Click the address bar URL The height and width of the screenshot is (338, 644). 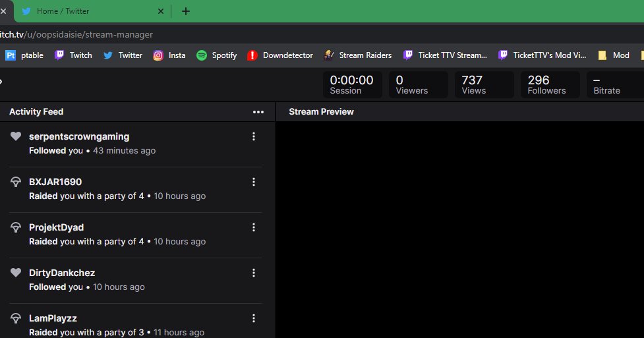(76, 34)
